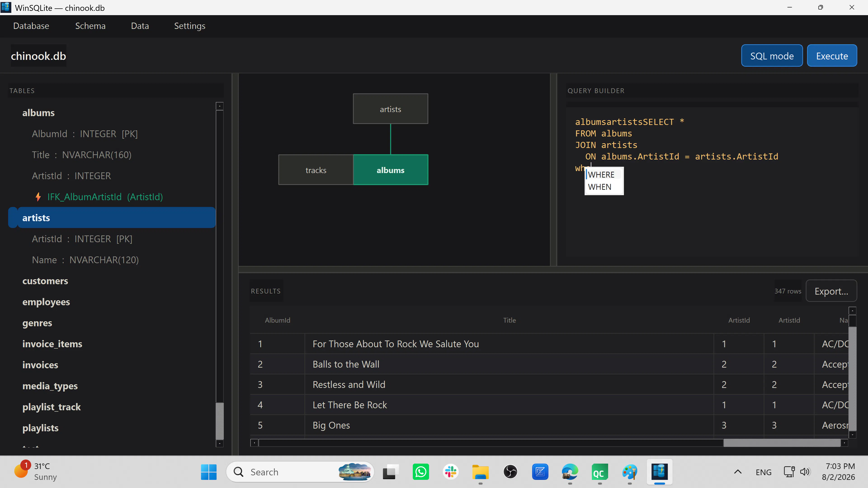Expand the playlists table
This screenshot has height=488, width=868.
coord(40,428)
